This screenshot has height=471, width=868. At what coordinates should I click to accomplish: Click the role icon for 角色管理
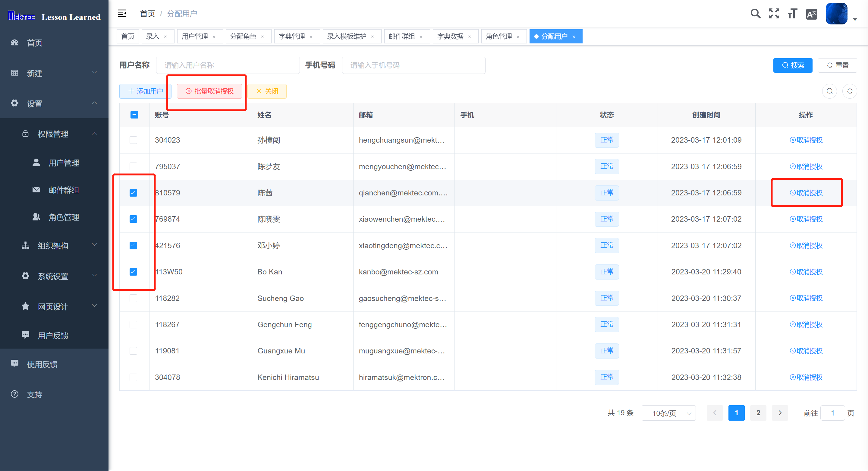(x=36, y=217)
